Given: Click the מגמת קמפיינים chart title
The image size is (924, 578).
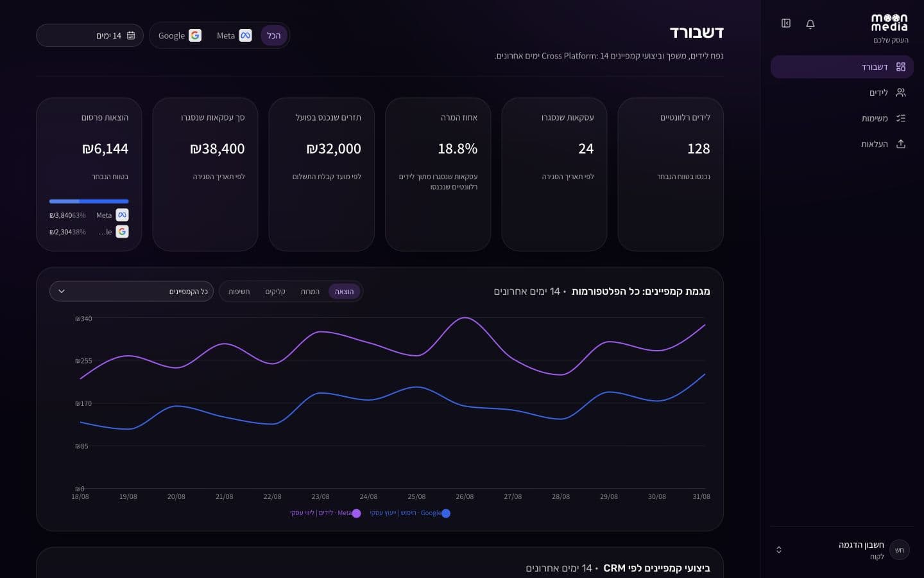Looking at the screenshot, I should (x=641, y=292).
